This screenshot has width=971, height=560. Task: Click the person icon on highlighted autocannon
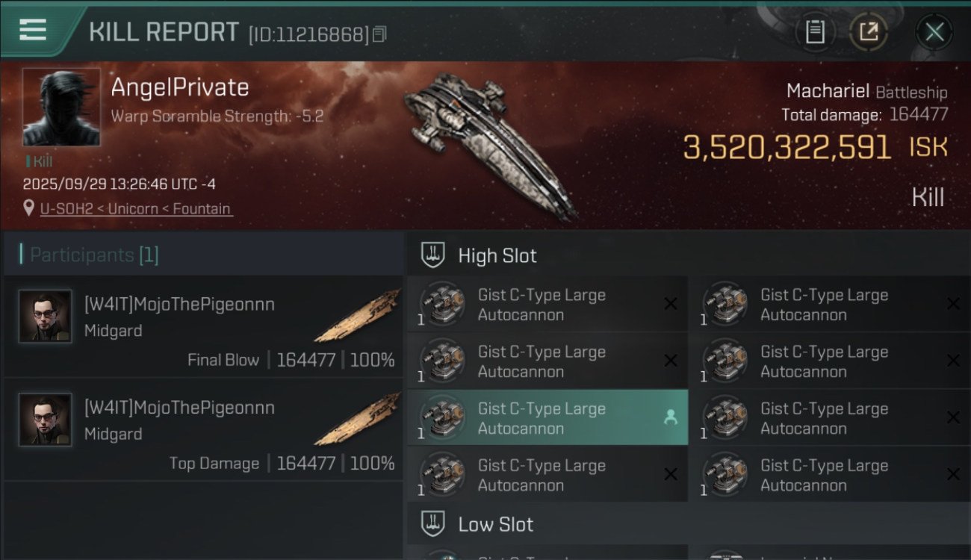pos(670,418)
